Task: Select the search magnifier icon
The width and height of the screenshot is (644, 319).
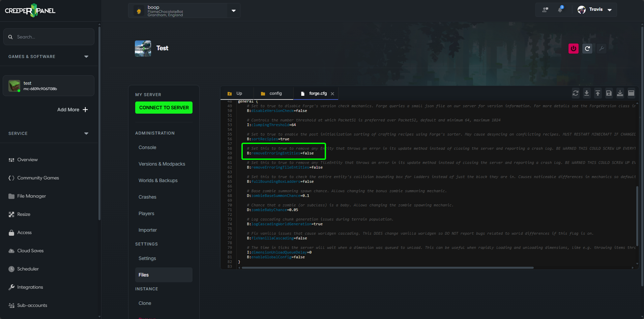Action: 10,37
